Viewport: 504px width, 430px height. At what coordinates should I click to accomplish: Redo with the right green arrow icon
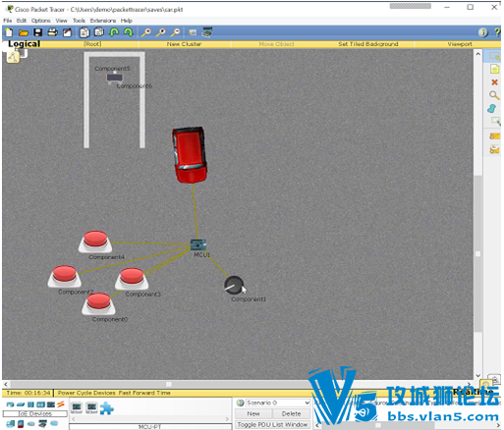[129, 32]
